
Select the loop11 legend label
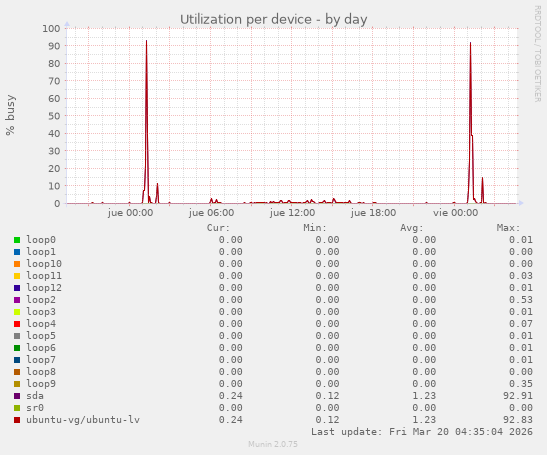coord(44,276)
